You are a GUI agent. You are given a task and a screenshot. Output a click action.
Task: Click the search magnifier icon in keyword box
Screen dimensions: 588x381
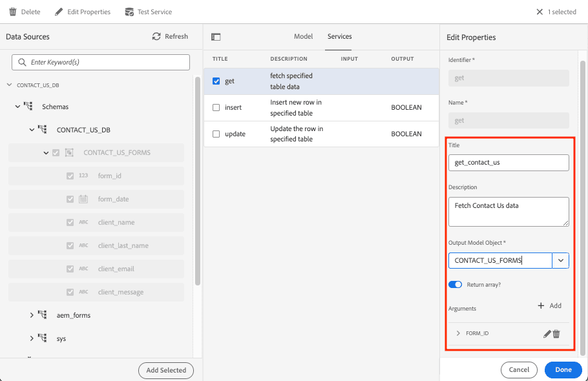(22, 62)
